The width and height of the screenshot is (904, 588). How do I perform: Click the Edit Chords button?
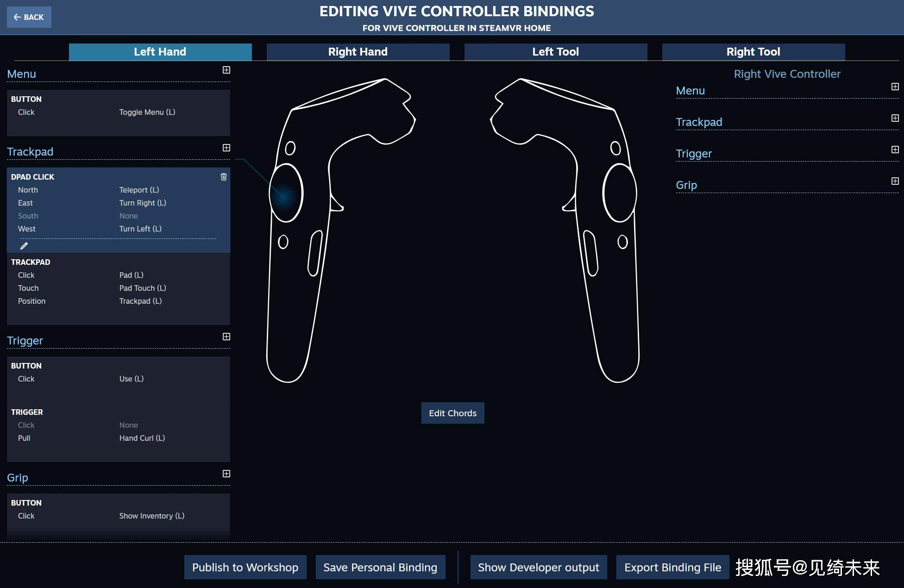452,413
